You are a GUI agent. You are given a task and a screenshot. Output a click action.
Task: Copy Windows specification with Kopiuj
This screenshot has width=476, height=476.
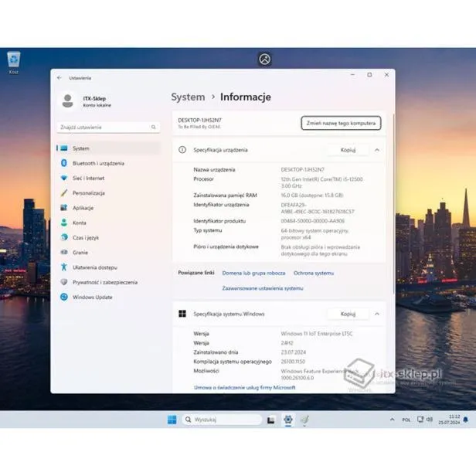click(x=348, y=314)
